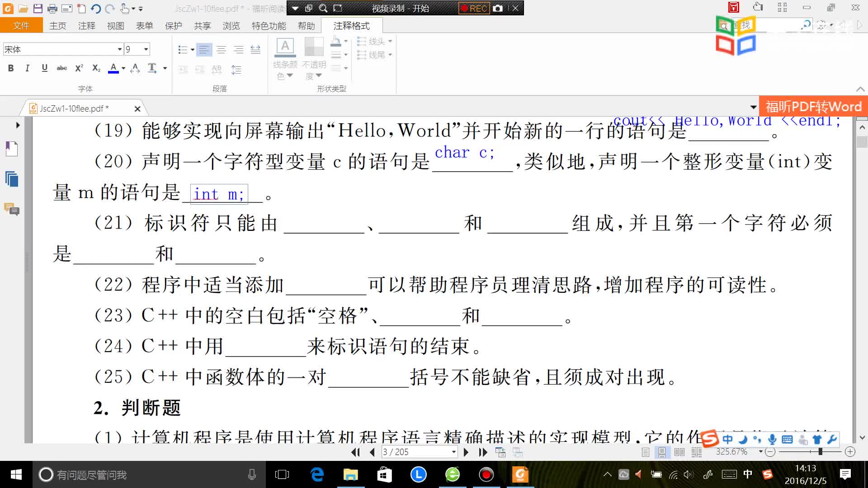Save the document with the floppy icon

(x=38, y=8)
